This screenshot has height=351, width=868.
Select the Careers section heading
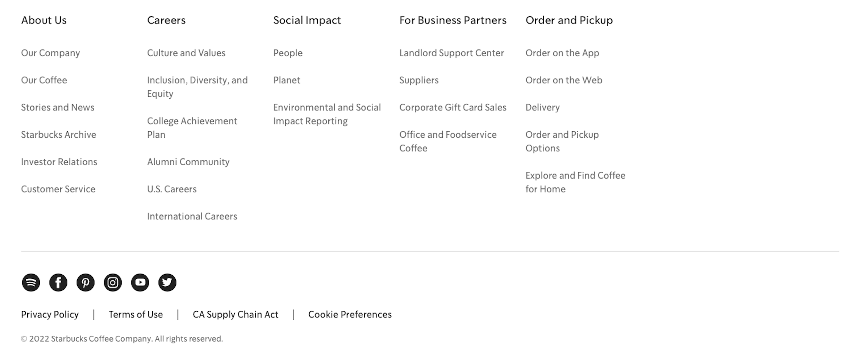click(167, 20)
